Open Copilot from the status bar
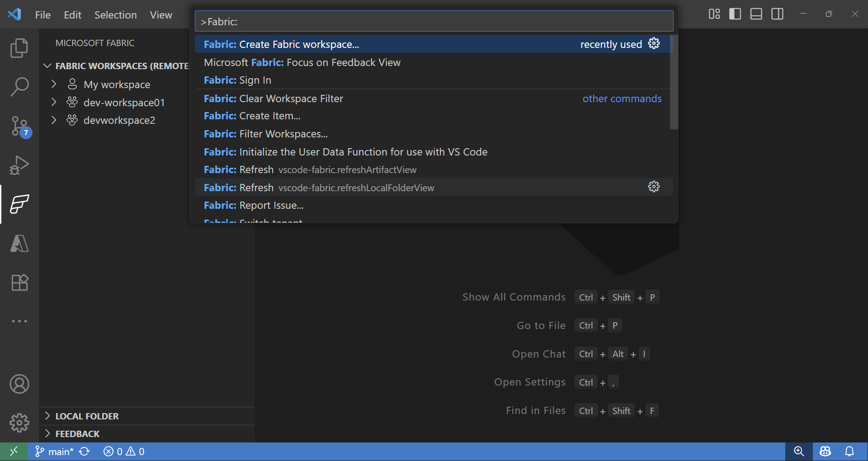 coord(825,451)
